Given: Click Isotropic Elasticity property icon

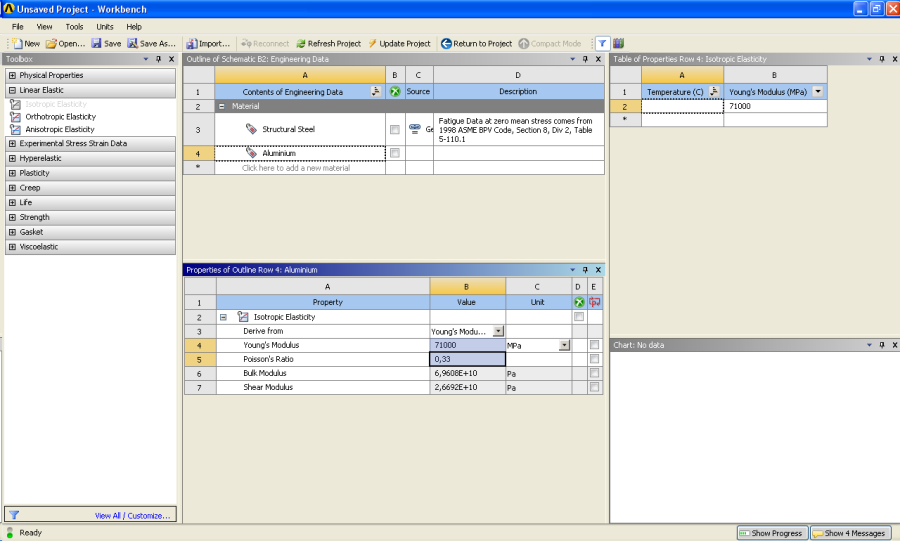Looking at the screenshot, I should point(243,317).
